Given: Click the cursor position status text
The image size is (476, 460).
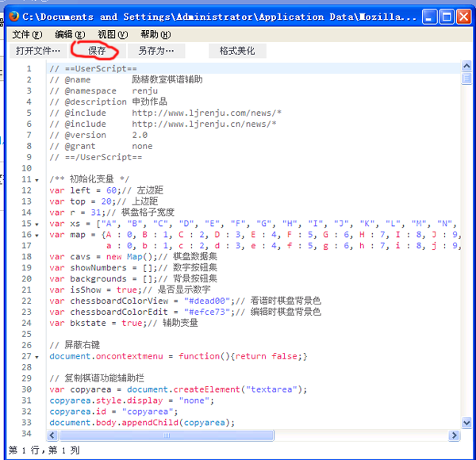Looking at the screenshot, I should (44, 450).
